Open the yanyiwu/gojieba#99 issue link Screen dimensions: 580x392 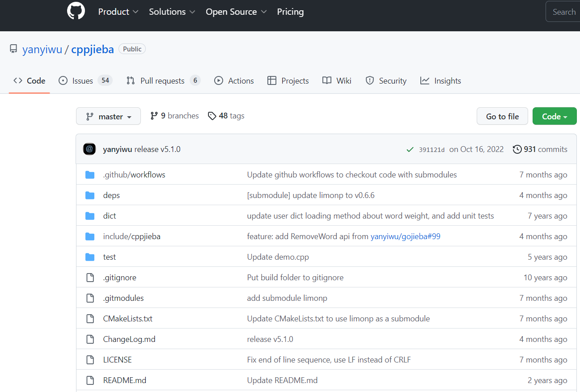click(406, 236)
